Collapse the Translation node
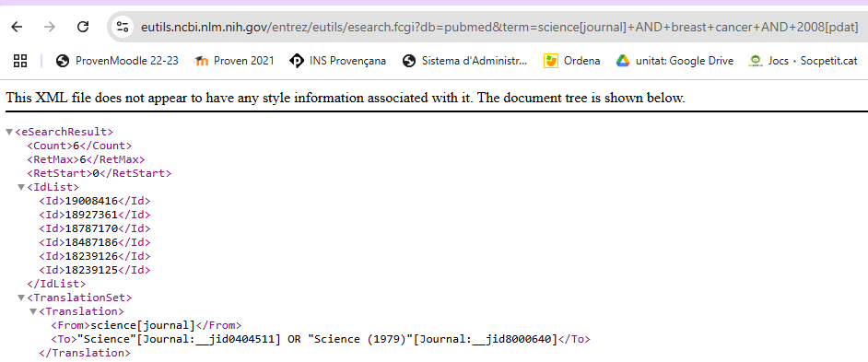868x362 pixels. 32,311
